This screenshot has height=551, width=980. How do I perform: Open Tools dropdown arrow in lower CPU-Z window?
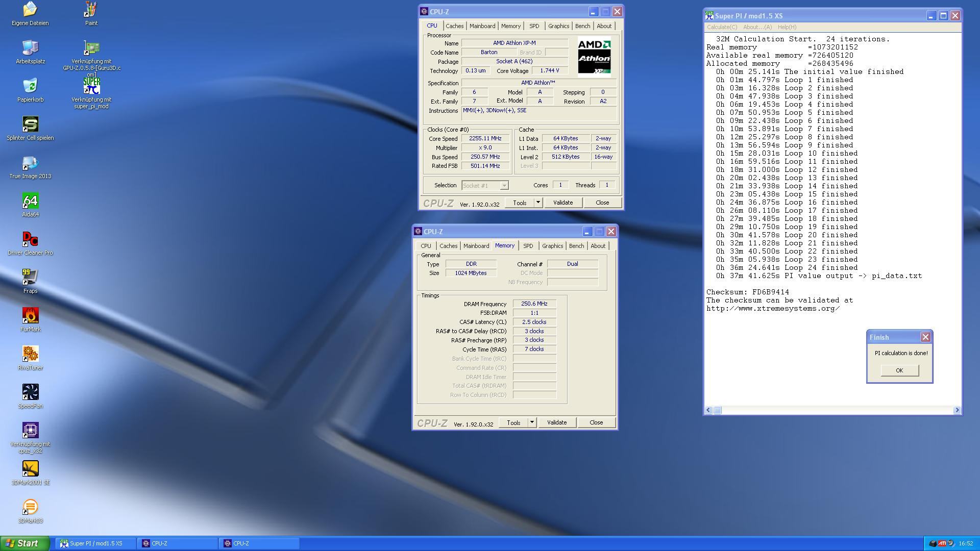pos(532,422)
